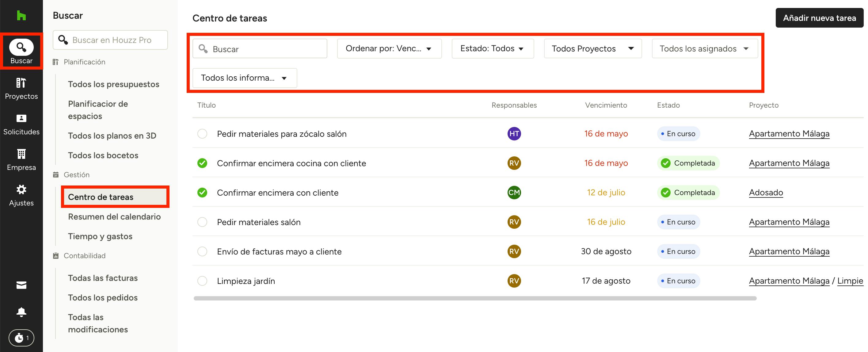Viewport: 868px width, 352px height.
Task: Open 'Todas las facturas' menu item
Action: tap(103, 278)
